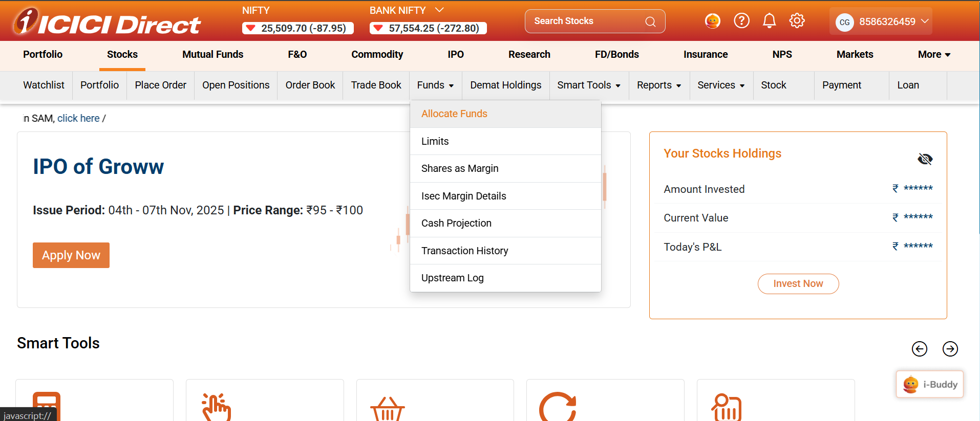Click the i-Buddy mascot icon in header
The height and width of the screenshot is (421, 980).
(x=712, y=21)
